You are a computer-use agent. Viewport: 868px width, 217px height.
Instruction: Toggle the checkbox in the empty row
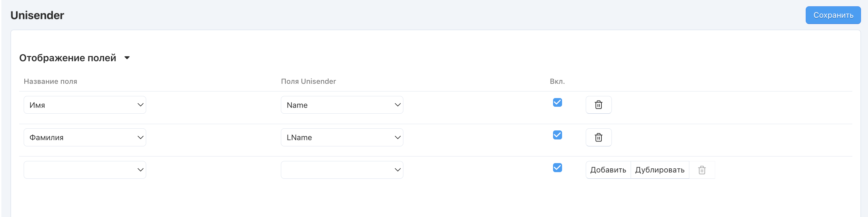pos(557,168)
